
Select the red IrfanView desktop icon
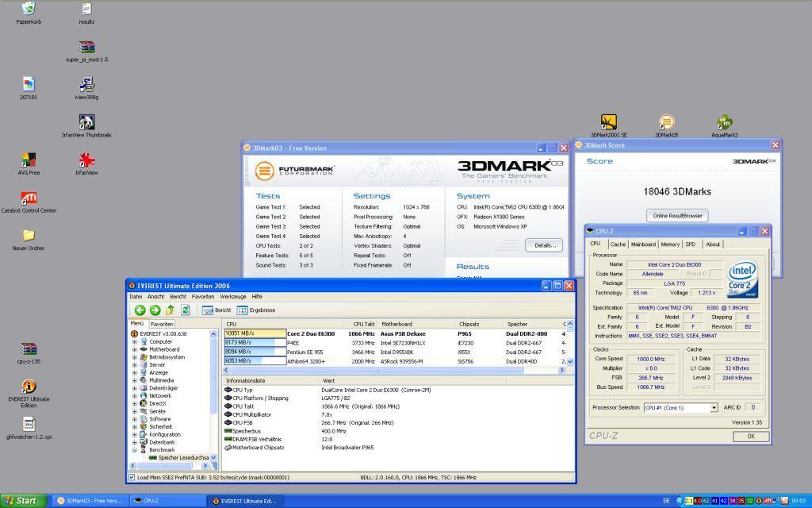86,164
